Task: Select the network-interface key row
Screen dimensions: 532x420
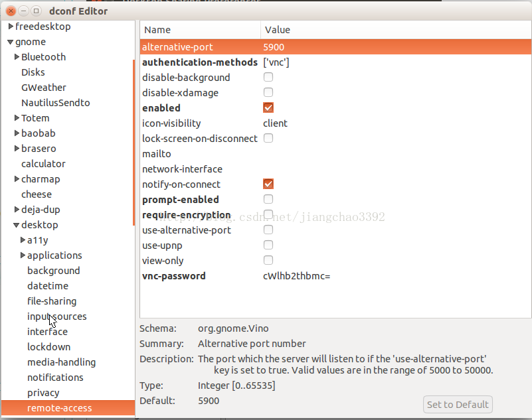Action: coord(335,169)
